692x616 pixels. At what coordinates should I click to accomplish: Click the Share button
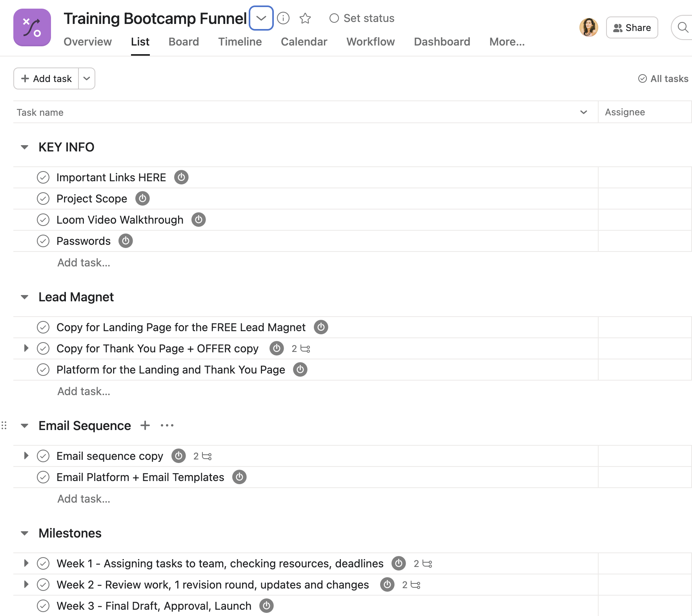tap(632, 27)
